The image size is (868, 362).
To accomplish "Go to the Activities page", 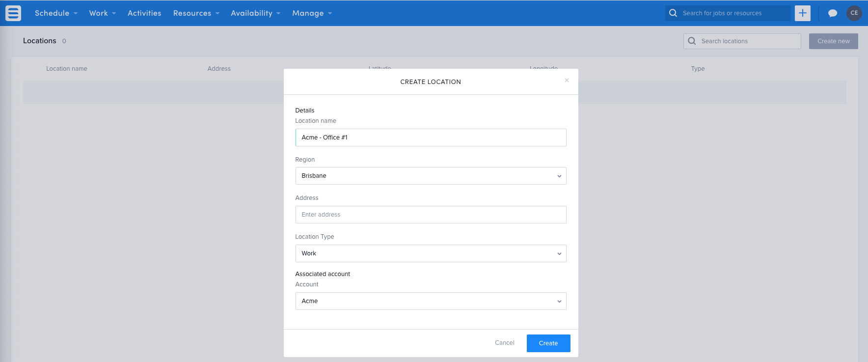I will click(144, 13).
